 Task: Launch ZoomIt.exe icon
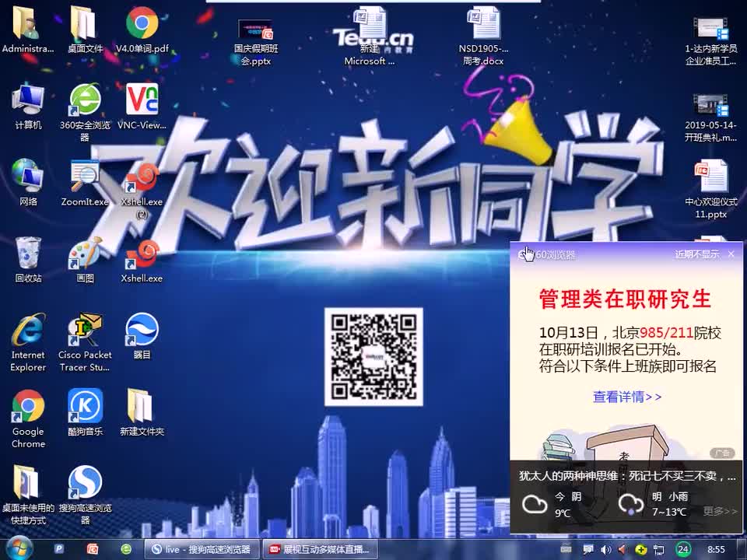[85, 183]
